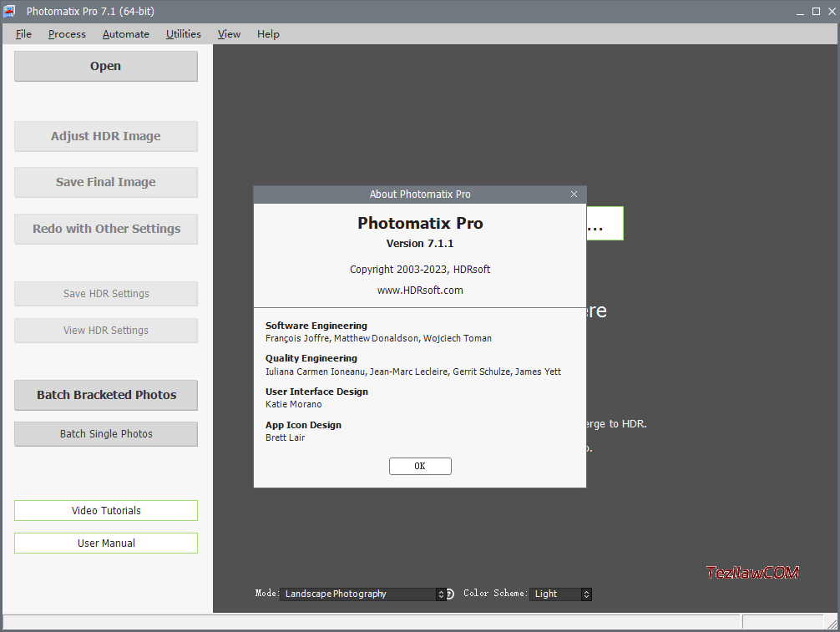Click the name "Katie Morano"

click(x=294, y=404)
